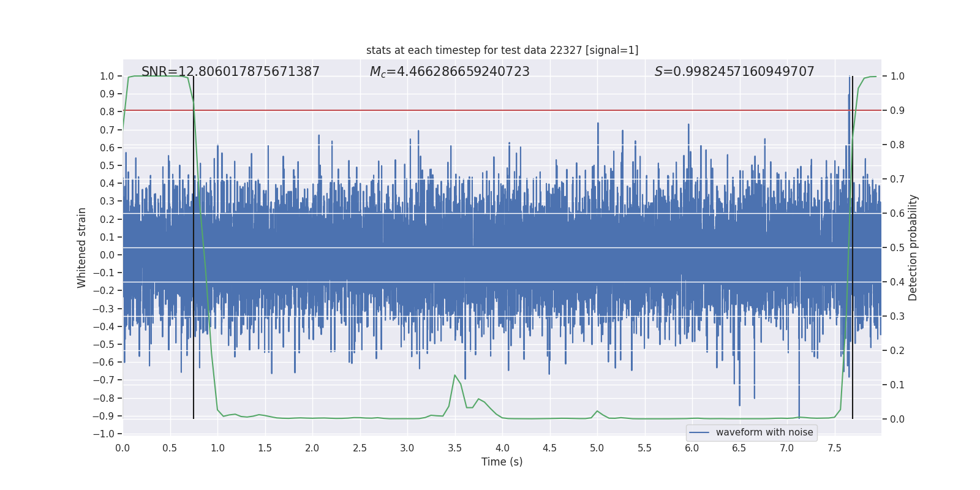Select the "Whitened strain" y-axis label
Image resolution: width=980 pixels, height=490 pixels.
(x=81, y=247)
